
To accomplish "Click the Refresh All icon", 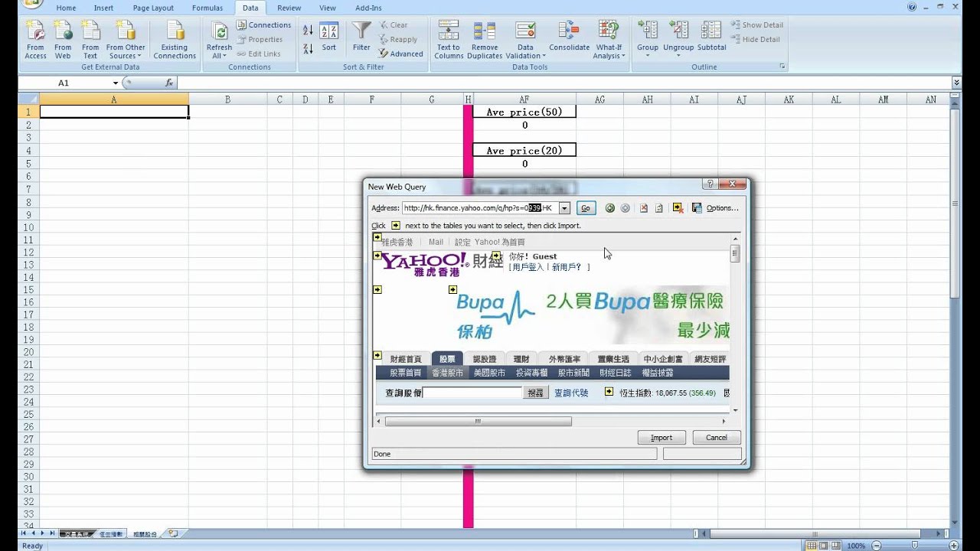I will 219,40.
